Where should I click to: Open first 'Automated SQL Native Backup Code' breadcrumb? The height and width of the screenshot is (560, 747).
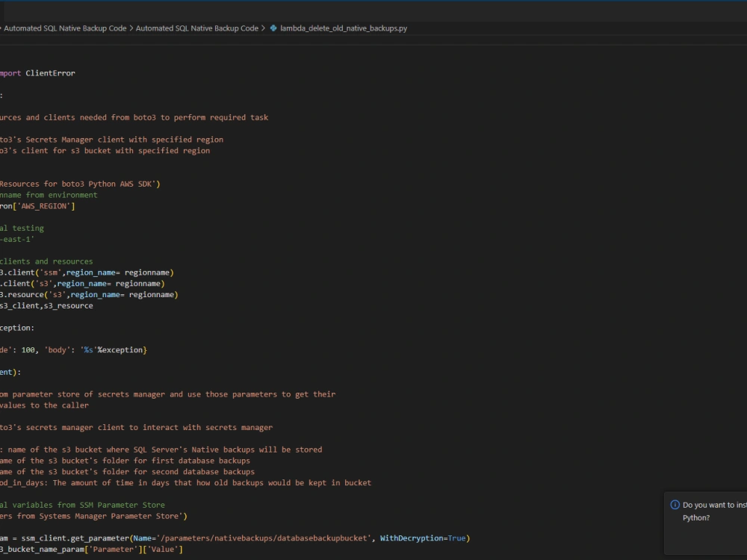click(x=65, y=28)
